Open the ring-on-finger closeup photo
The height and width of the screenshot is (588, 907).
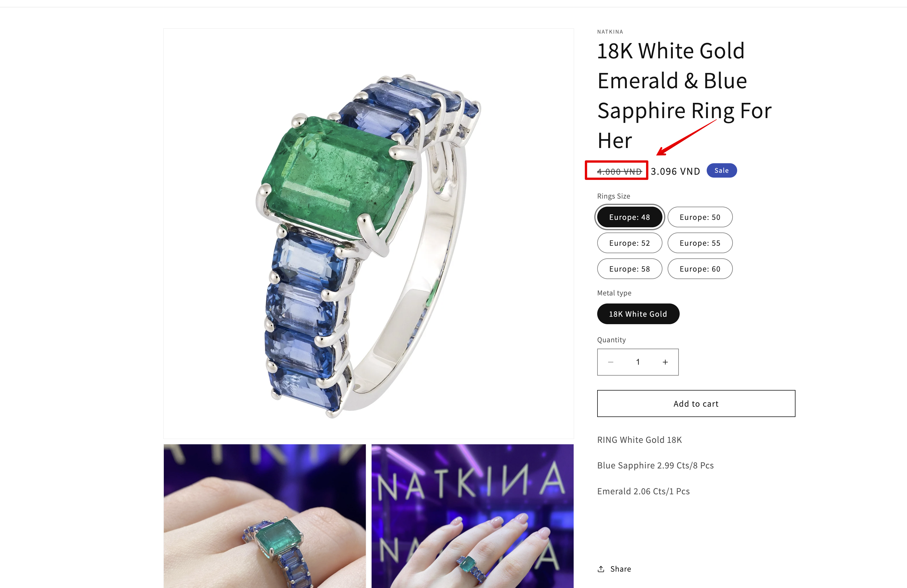(x=264, y=516)
